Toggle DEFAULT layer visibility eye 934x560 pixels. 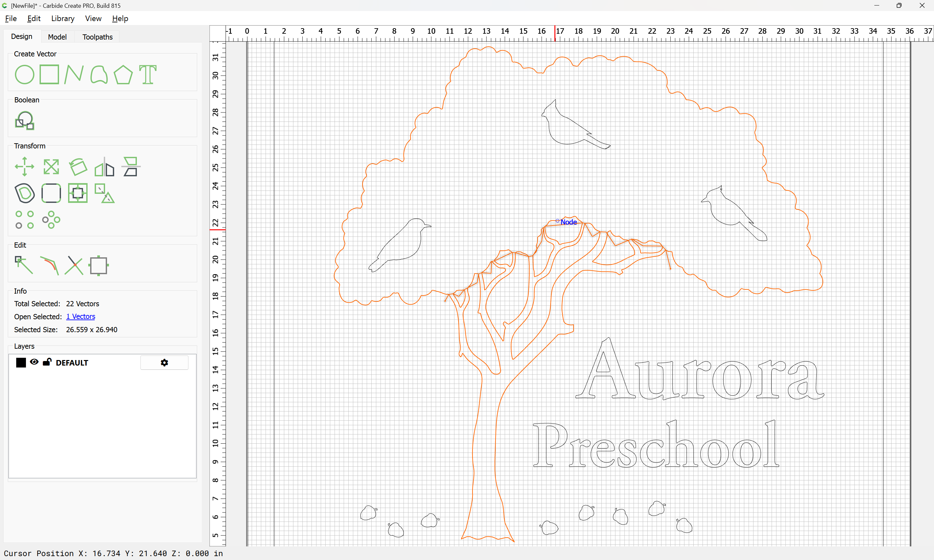[x=34, y=362]
